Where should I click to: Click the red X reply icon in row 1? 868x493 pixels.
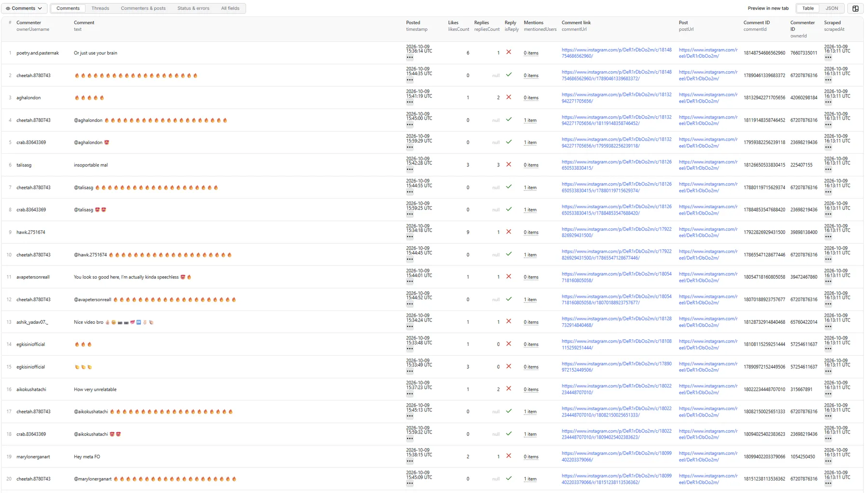[x=509, y=52]
